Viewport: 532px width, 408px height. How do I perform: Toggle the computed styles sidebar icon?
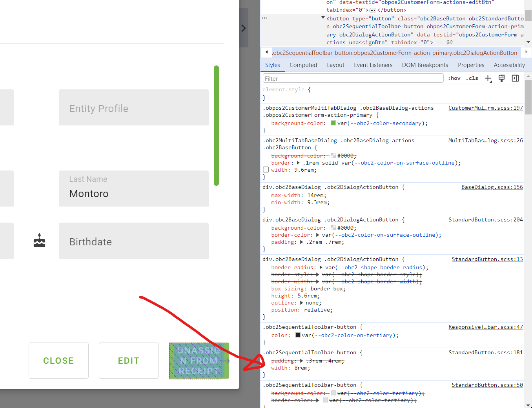pos(515,78)
